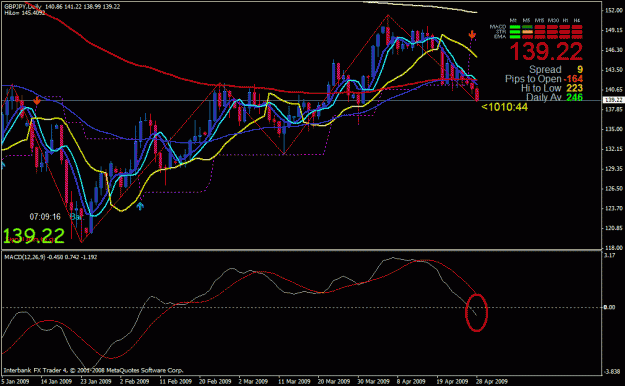
Task: Click the M5 STR orange signal bar
Action: pos(527,32)
